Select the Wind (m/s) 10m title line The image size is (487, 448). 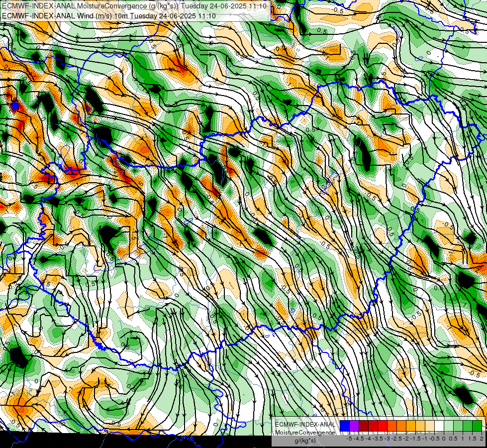click(108, 15)
